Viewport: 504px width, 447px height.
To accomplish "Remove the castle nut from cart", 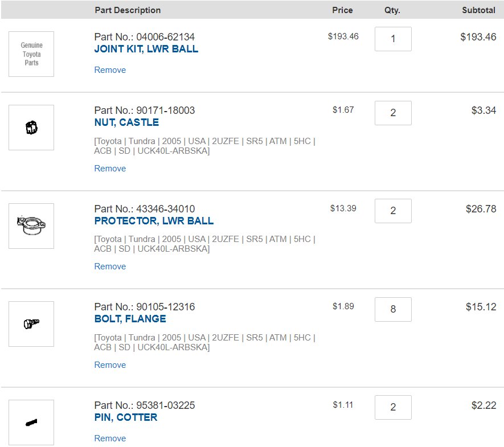I will click(110, 169).
